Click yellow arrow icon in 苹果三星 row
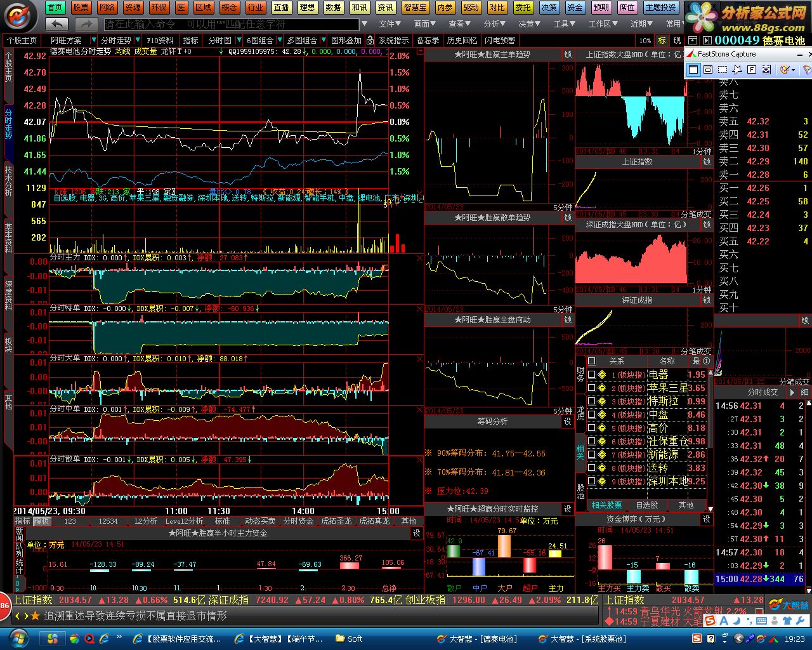Image resolution: width=812 pixels, height=650 pixels. tap(601, 388)
